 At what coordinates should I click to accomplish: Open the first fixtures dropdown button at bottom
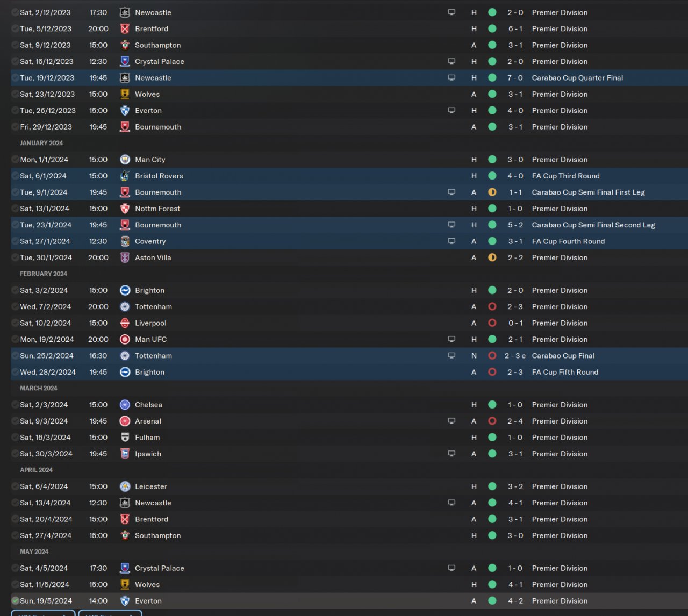(43, 613)
